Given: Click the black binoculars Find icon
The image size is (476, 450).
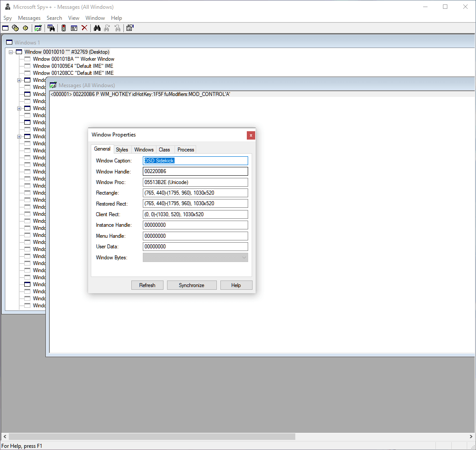Looking at the screenshot, I should [x=97, y=28].
